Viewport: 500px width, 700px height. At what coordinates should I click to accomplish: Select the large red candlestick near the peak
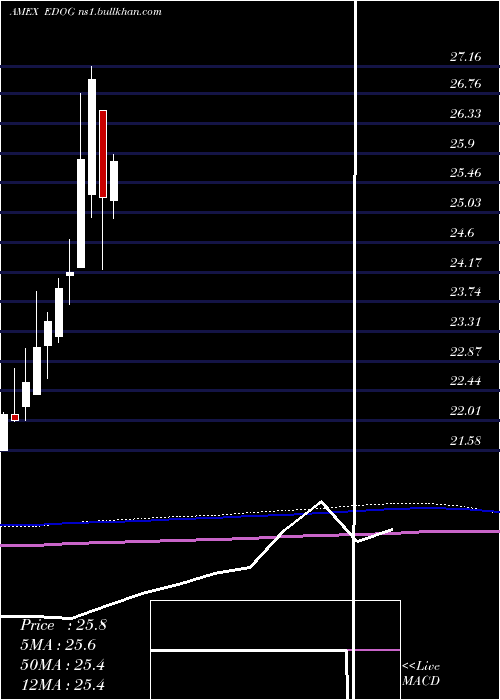(x=103, y=154)
